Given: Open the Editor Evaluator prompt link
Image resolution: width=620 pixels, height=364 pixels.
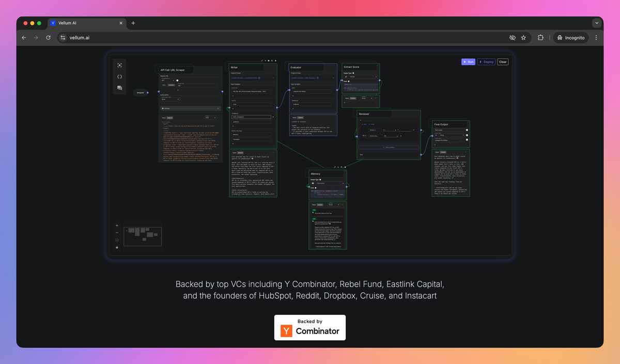Looking at the screenshot, I should click(304, 78).
